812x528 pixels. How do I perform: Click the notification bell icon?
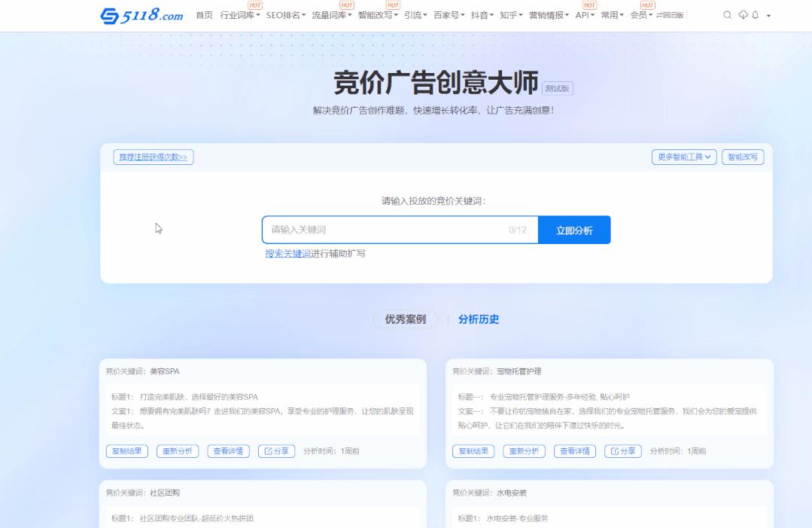[x=756, y=14]
